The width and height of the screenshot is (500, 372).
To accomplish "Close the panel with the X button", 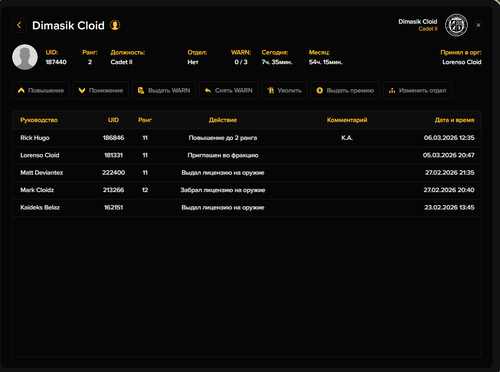I will [478, 25].
